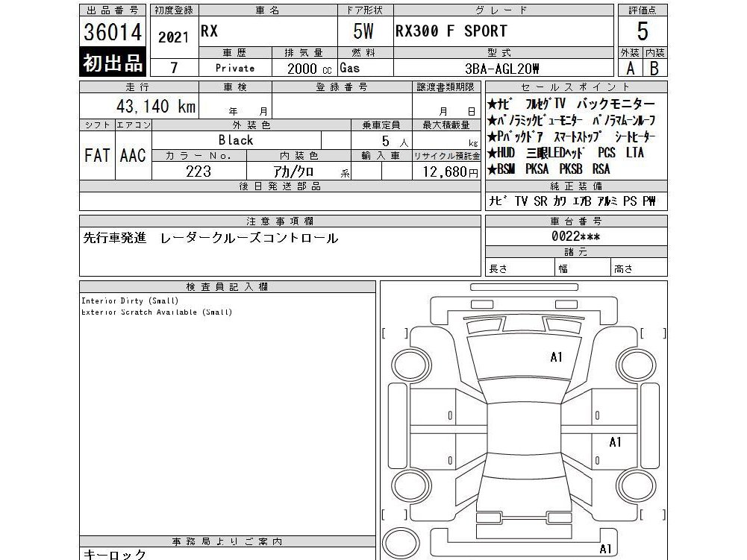Screen dimensions: 747x560
Task: Click the FAT transmission cell
Action: pos(97,155)
